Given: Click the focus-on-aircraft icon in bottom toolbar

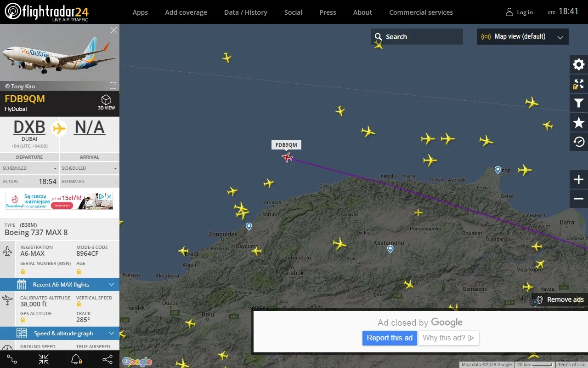Looking at the screenshot, I should [x=43, y=359].
